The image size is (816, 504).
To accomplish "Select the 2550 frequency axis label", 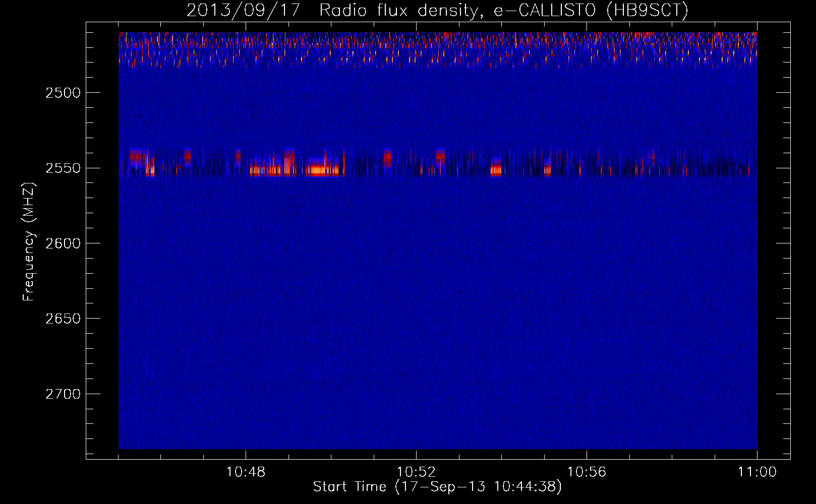I will tap(63, 168).
